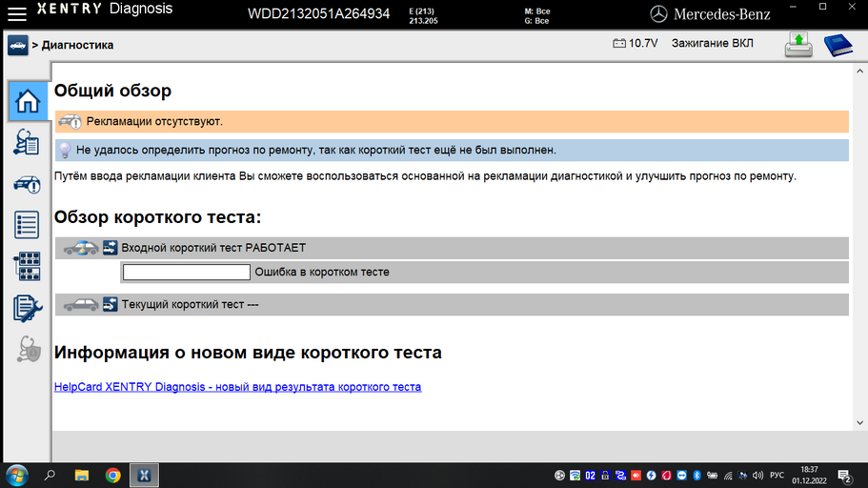This screenshot has width=868, height=488.
Task: Click the Зажигание ВКЛ status
Action: [713, 43]
